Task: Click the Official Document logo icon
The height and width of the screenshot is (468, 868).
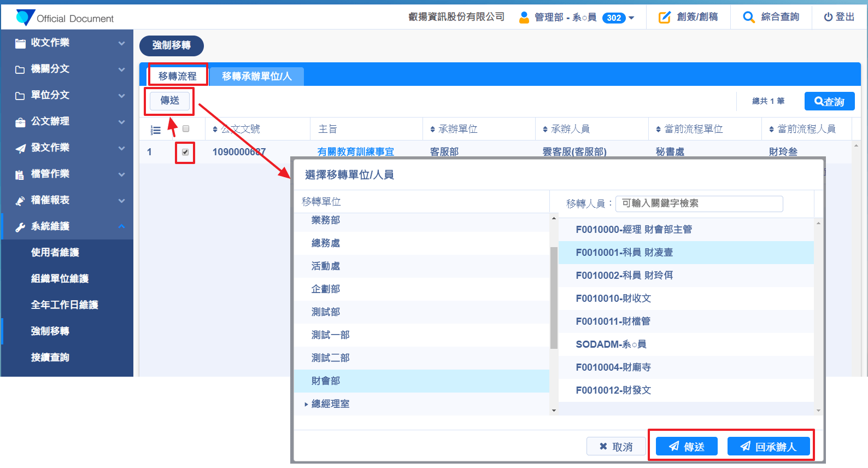Action: coord(25,17)
